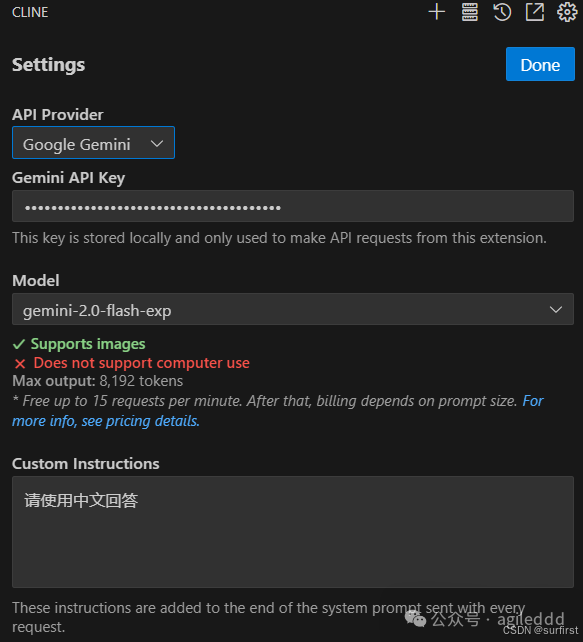Screen dimensions: 583x642
Task: Click the 'This key is stored locally' note
Action: coord(279,238)
